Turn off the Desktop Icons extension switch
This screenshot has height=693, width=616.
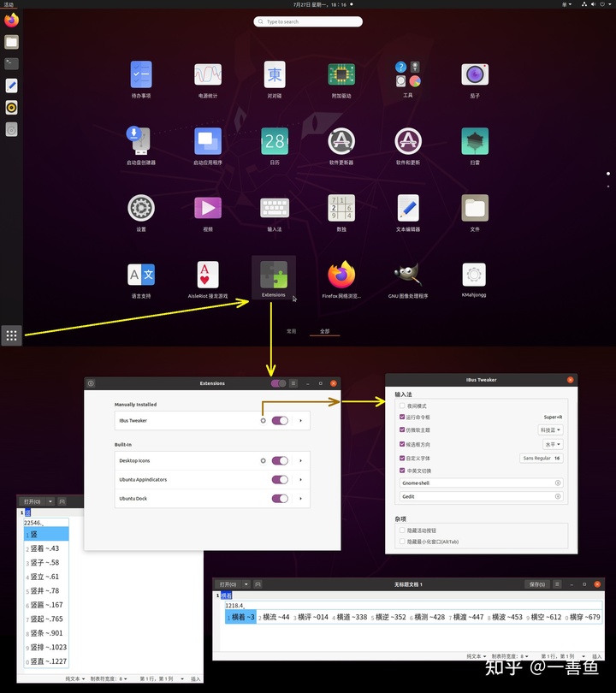280,460
